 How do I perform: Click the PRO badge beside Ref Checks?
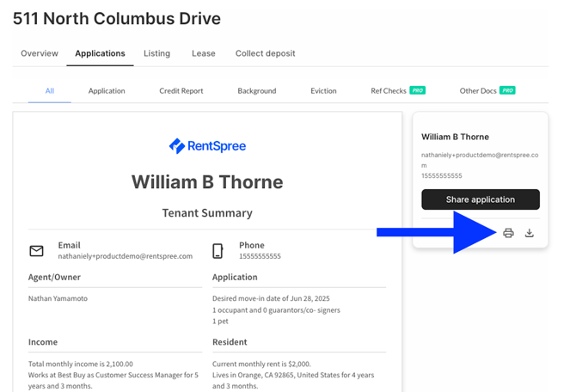click(417, 90)
